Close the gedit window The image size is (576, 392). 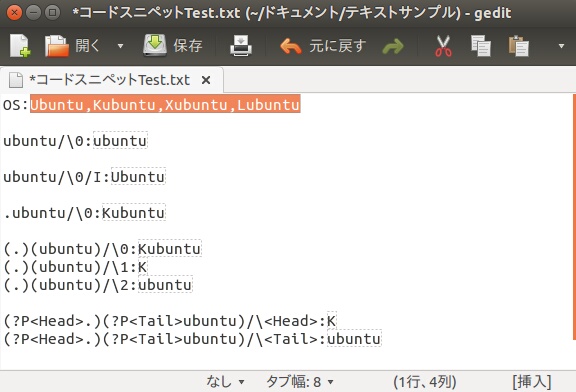[x=14, y=13]
